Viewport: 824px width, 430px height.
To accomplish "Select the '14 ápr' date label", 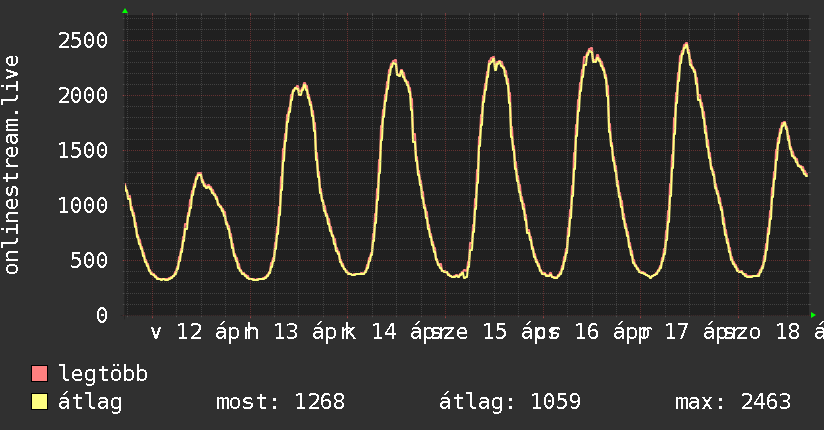I will [403, 332].
